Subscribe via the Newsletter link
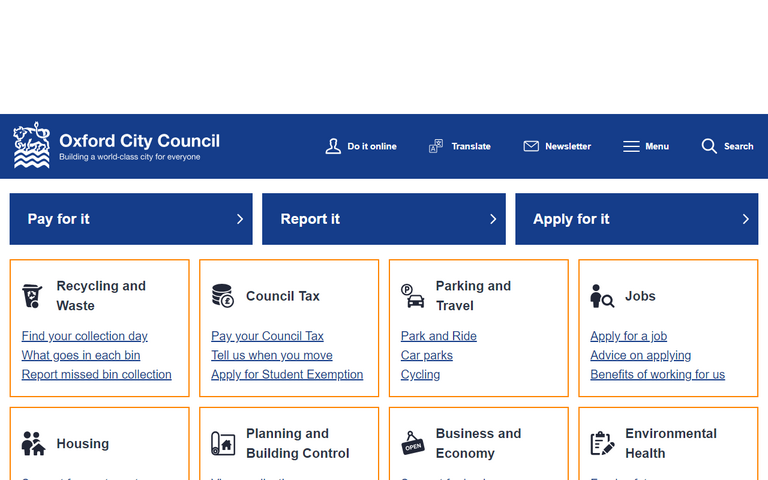 [x=557, y=146]
